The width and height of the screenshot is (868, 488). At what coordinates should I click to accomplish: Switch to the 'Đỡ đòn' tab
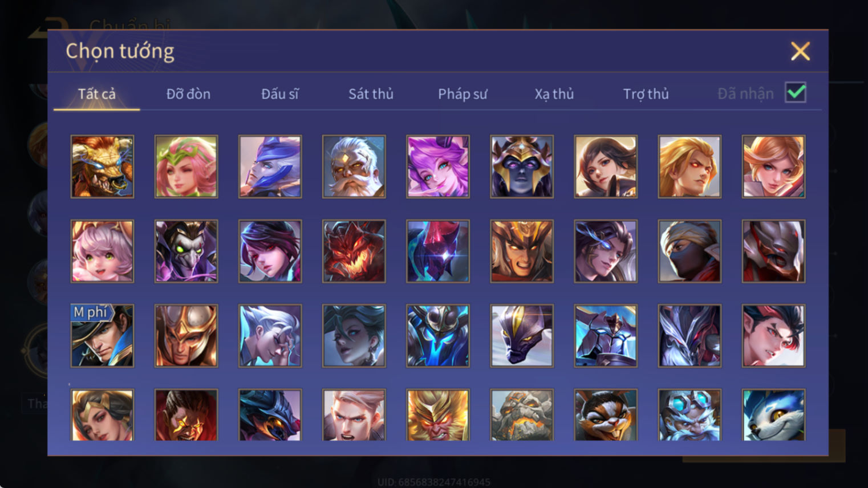click(188, 94)
